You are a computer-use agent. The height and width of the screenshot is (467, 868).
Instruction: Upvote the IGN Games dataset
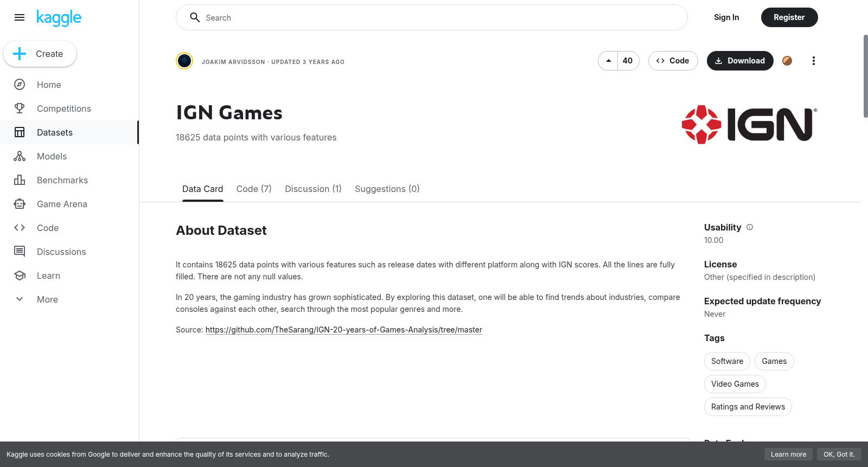[608, 61]
